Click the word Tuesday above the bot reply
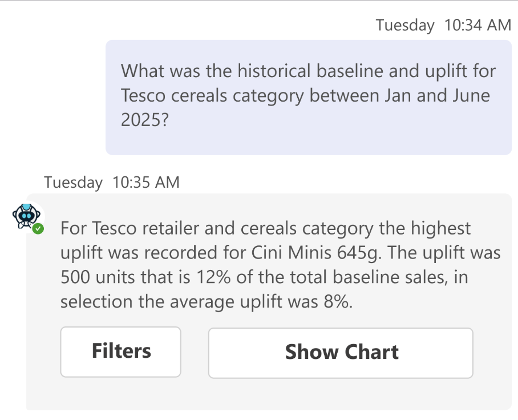The height and width of the screenshot is (420, 518). pyautogui.click(x=73, y=183)
